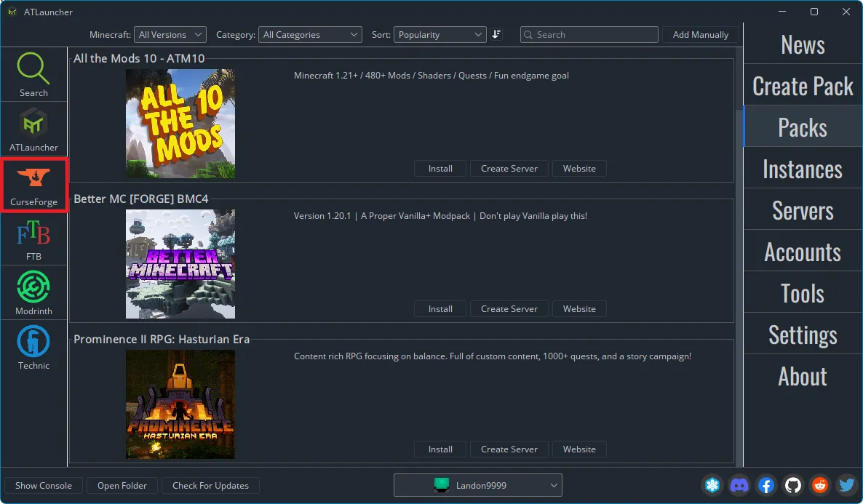This screenshot has width=863, height=504.
Task: Focus the pack Search input field
Action: tap(589, 35)
